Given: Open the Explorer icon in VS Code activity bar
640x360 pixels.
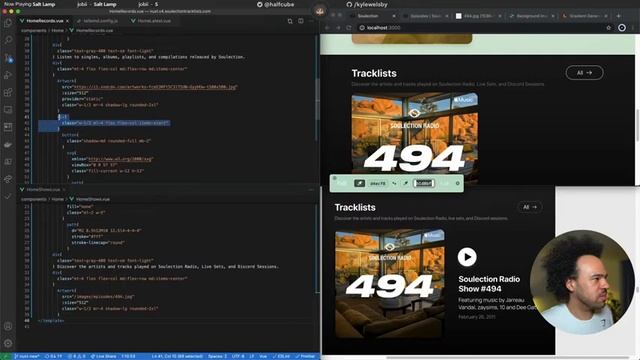Looking at the screenshot, I should point(8,23).
